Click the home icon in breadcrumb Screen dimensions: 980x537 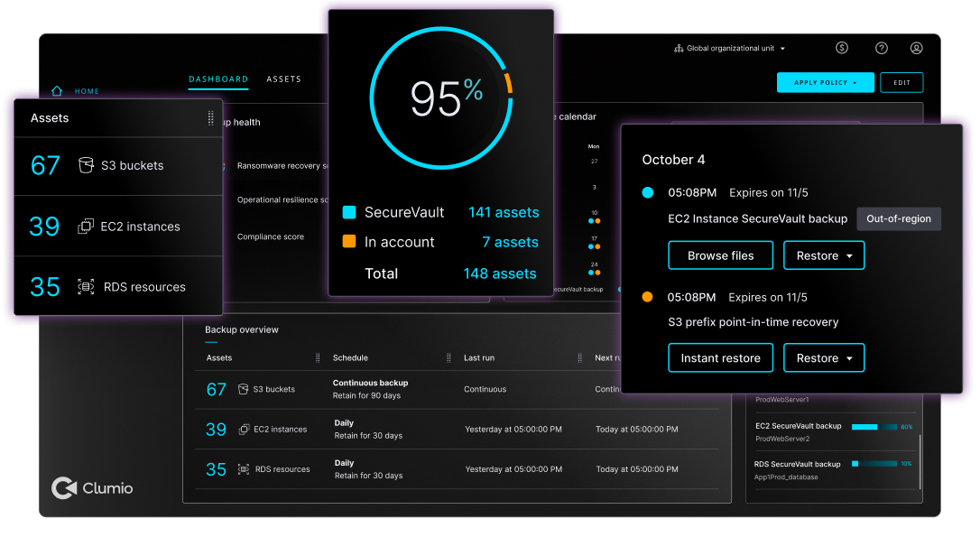(58, 91)
